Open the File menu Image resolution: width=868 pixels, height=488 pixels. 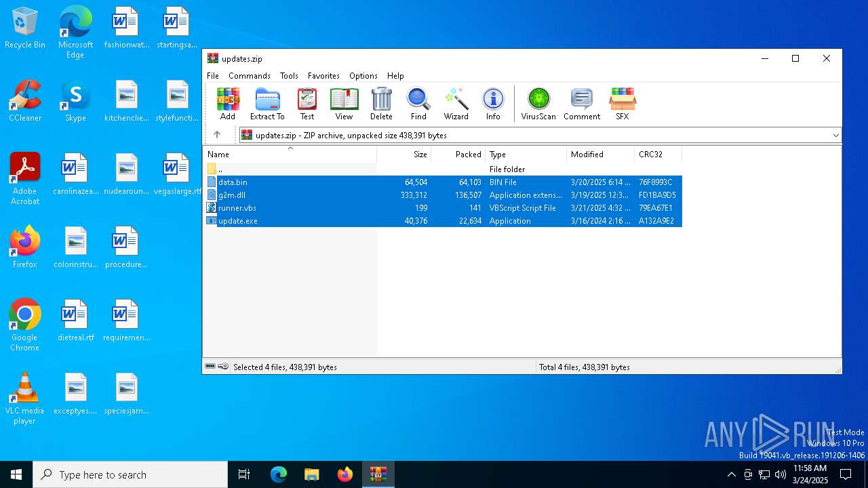(213, 76)
